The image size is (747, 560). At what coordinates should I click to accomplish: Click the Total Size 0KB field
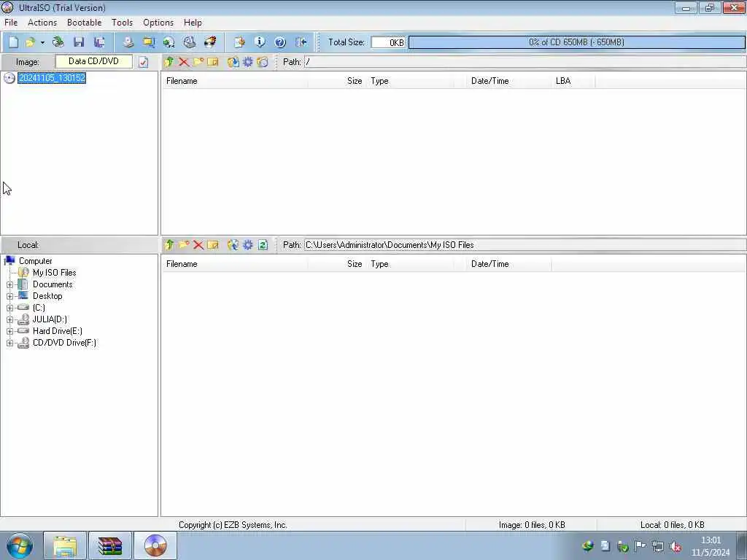[388, 42]
